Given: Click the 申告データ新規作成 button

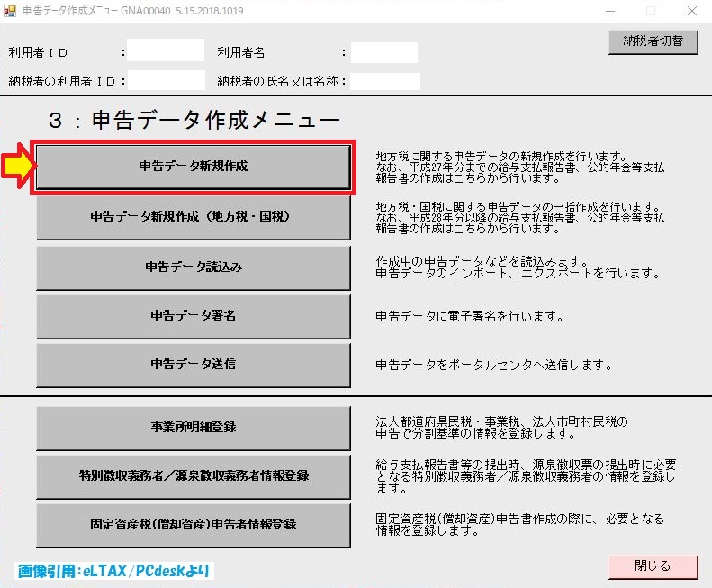Looking at the screenshot, I should pos(193,167).
